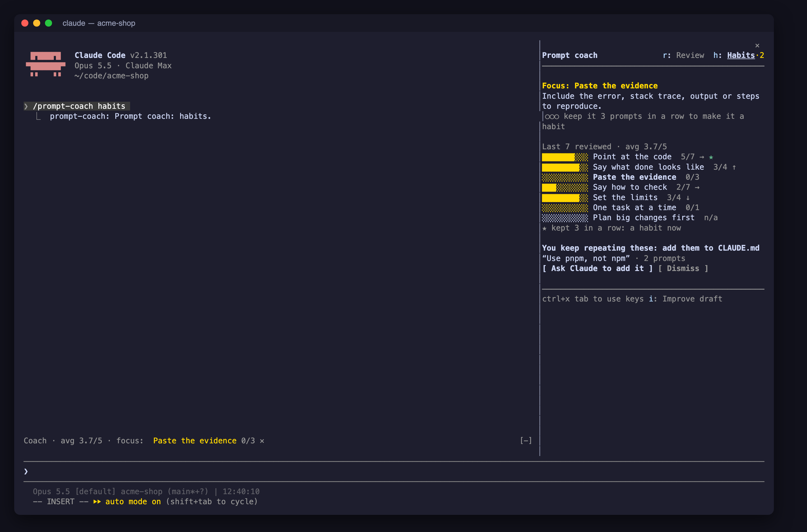Select Set the limits habit

click(x=616, y=197)
